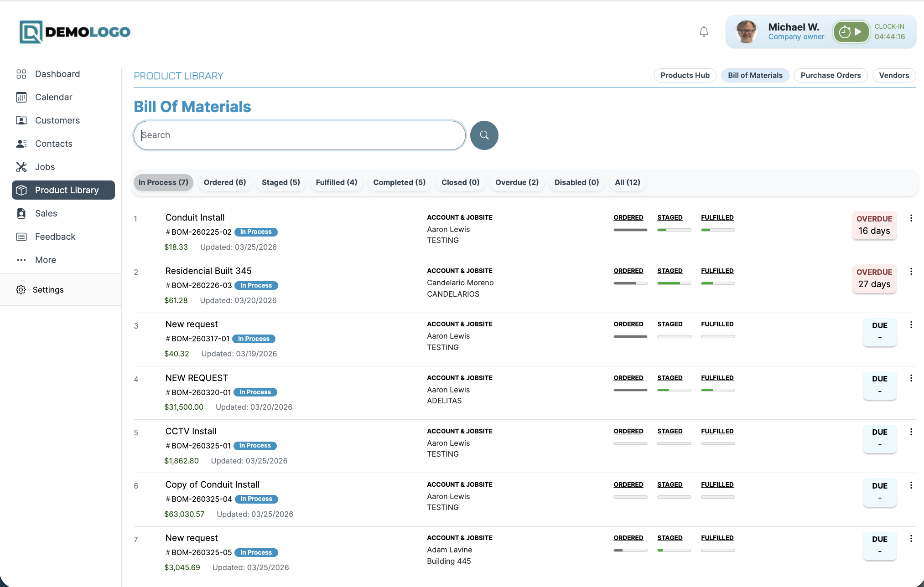This screenshot has width=924, height=587.
Task: Click into the Search input field
Action: point(299,135)
